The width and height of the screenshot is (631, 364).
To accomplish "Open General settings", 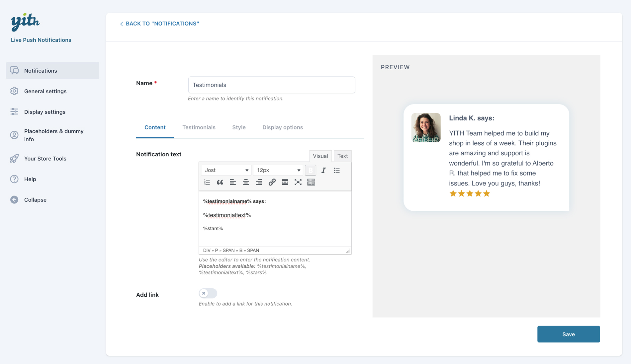I will click(45, 91).
